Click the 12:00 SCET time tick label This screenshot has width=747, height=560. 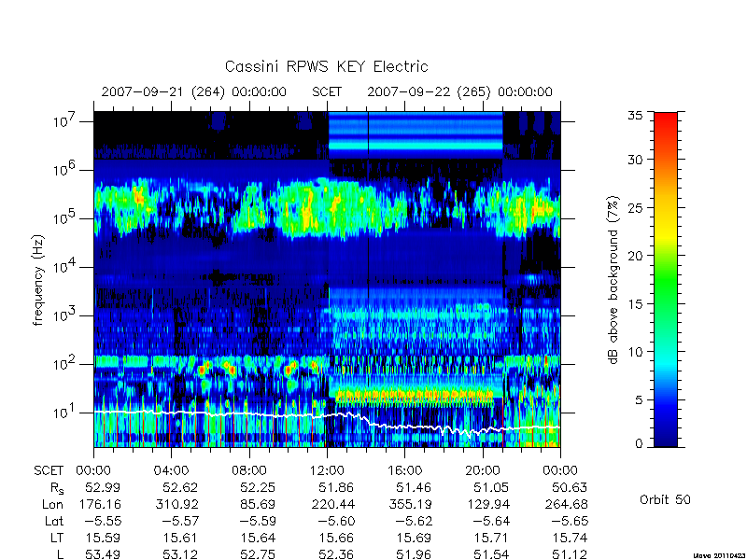click(327, 470)
